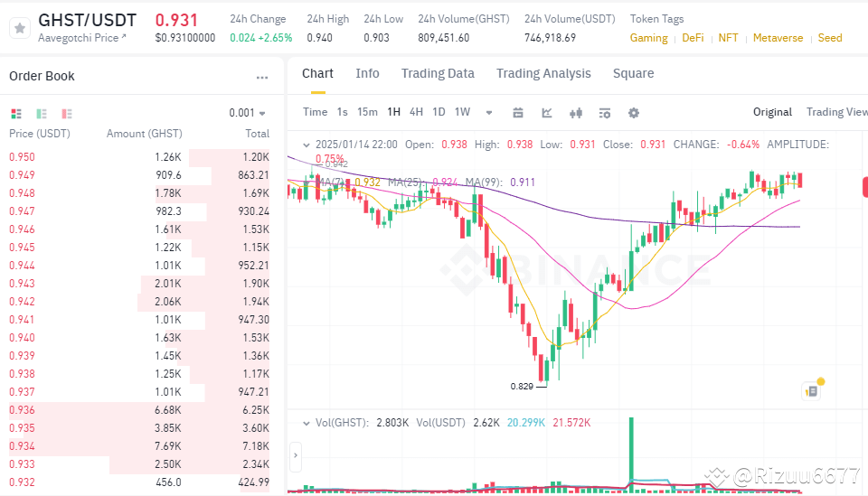Viewport: 868px width, 496px height.
Task: Select the 0.947 order price
Action: [22, 211]
